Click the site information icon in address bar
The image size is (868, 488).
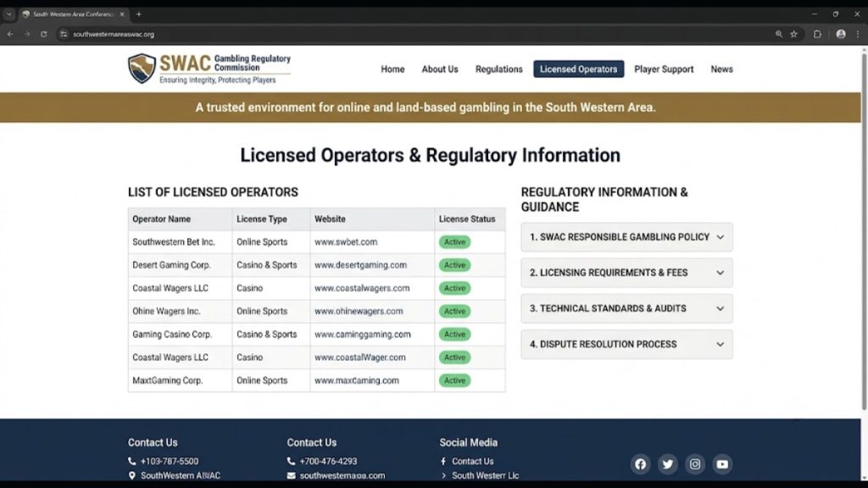coord(64,34)
